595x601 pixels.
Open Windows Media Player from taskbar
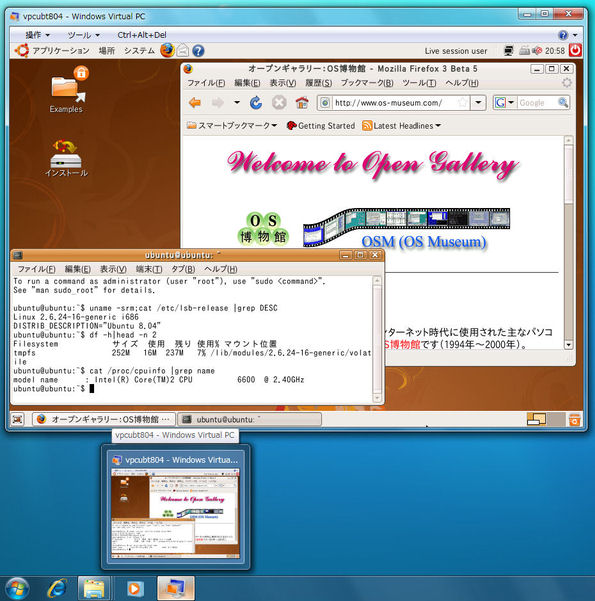(135, 588)
